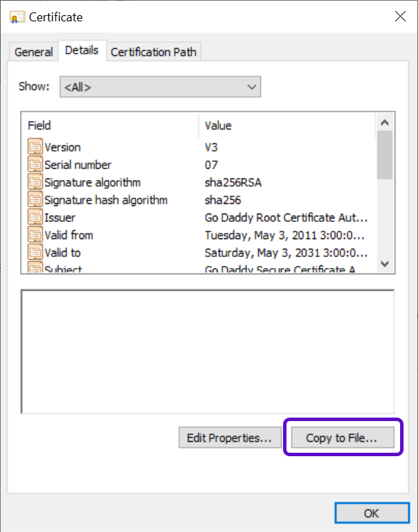Click the Valid from field icon
This screenshot has width=418, height=532.
coord(34,236)
